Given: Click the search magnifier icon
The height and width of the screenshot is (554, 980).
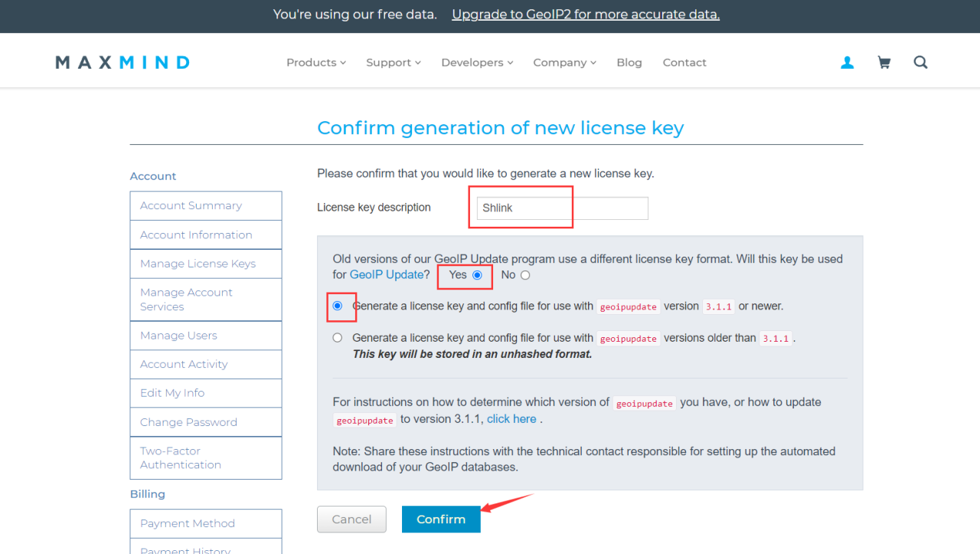Looking at the screenshot, I should pos(920,63).
